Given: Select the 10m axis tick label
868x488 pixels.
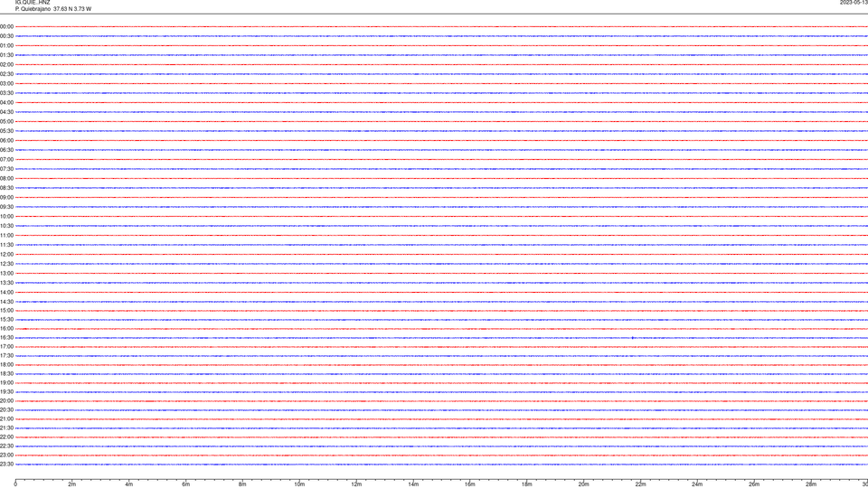Looking at the screenshot, I should point(299,484).
